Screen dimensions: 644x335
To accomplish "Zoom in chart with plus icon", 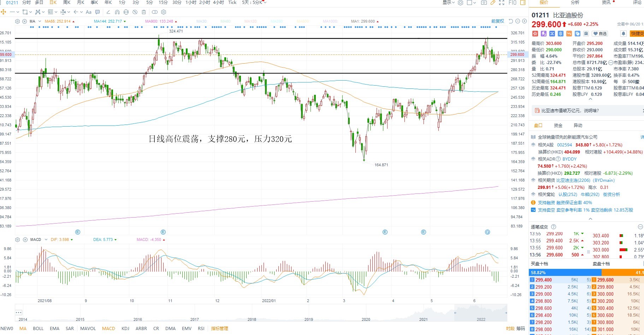I will coord(524,21).
